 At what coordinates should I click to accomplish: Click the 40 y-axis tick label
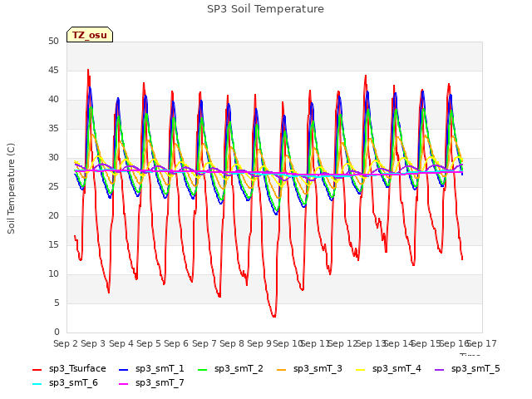coord(53,100)
